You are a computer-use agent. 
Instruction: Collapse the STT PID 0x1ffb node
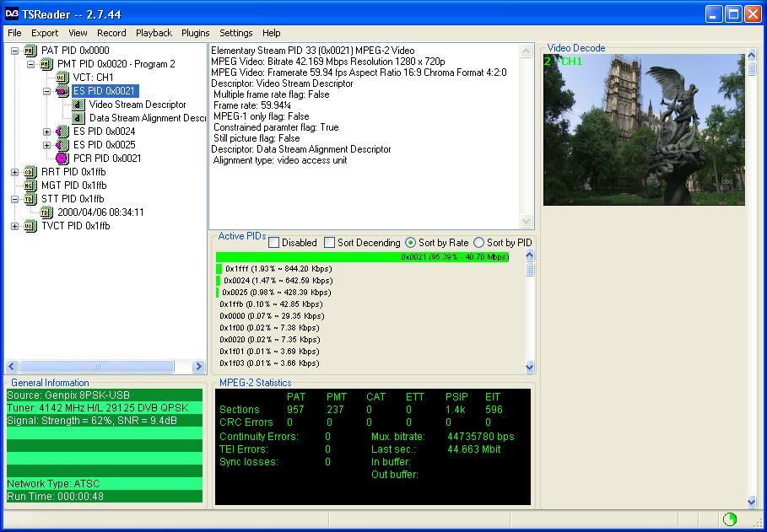[14, 199]
